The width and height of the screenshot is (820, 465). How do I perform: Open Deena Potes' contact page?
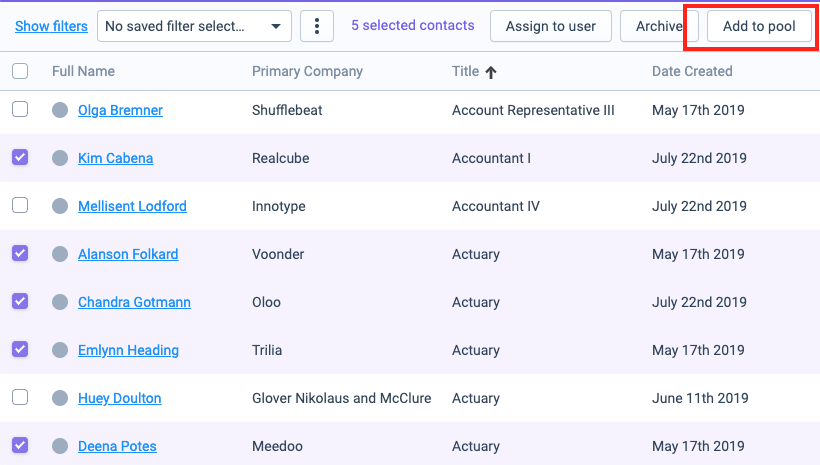(x=117, y=446)
